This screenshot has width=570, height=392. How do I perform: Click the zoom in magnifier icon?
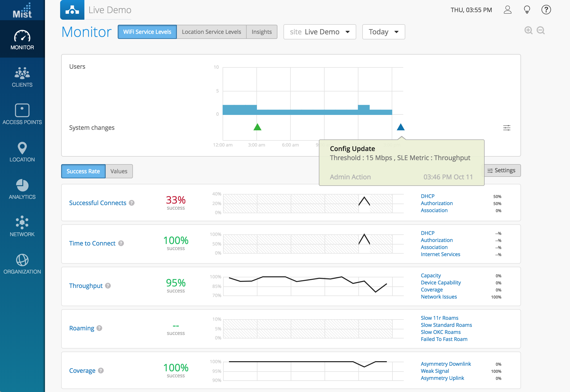pos(528,31)
